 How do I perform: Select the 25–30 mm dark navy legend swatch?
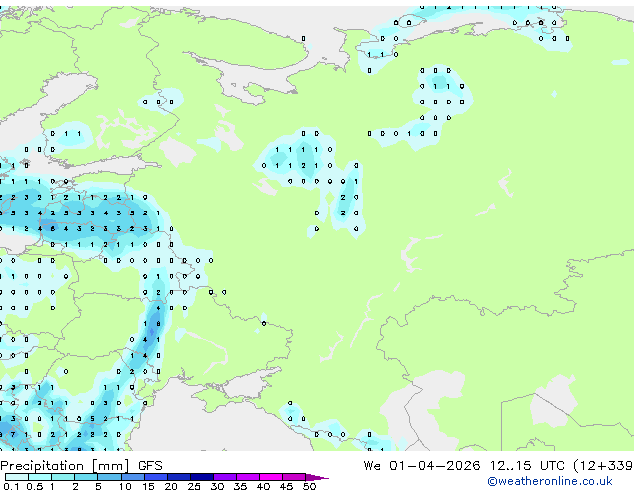click(202, 477)
